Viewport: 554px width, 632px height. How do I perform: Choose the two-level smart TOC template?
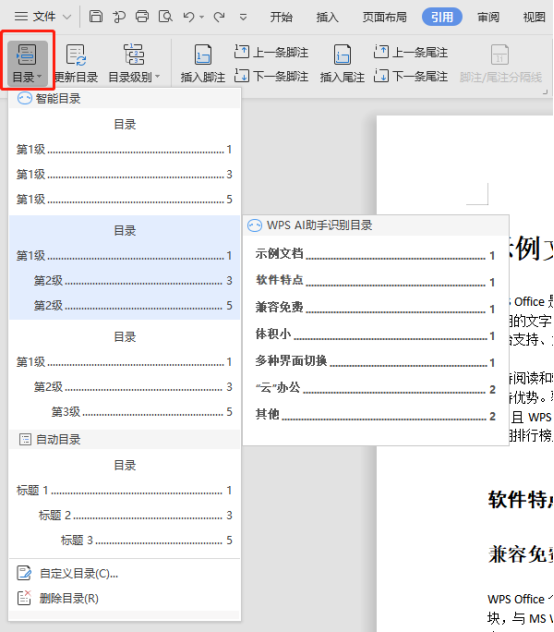(x=124, y=268)
